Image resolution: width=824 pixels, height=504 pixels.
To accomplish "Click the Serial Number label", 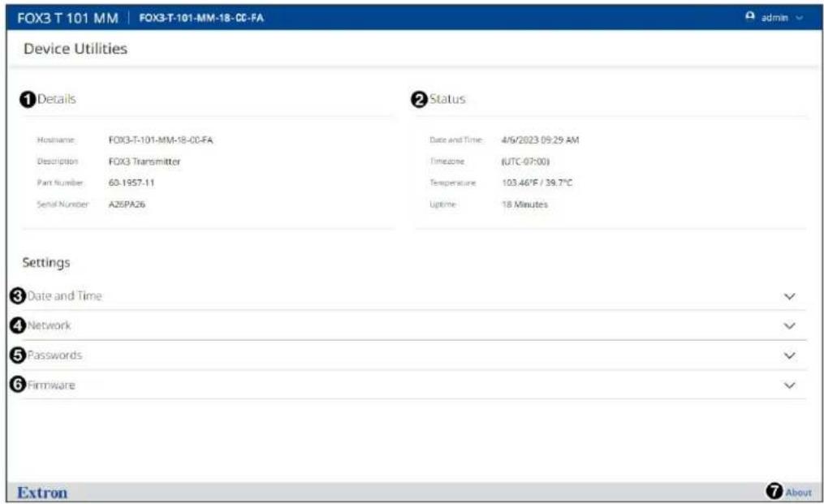I will click(63, 205).
